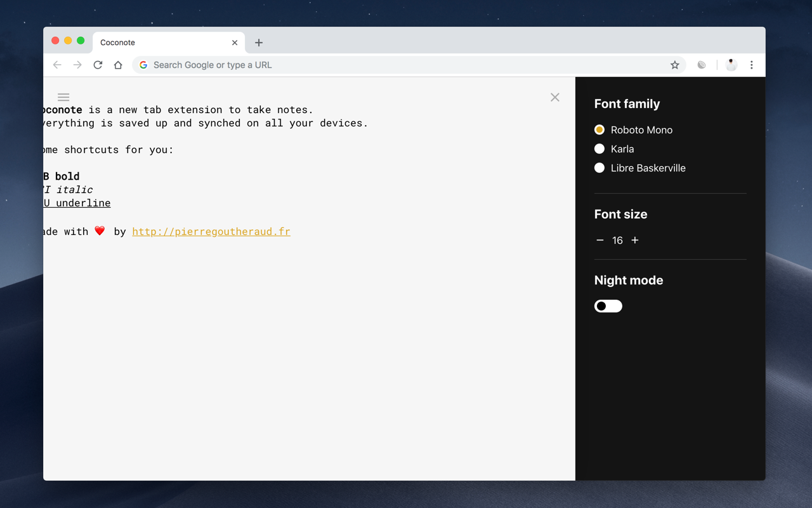Increase the font size with plus
The image size is (812, 508).
(x=635, y=240)
